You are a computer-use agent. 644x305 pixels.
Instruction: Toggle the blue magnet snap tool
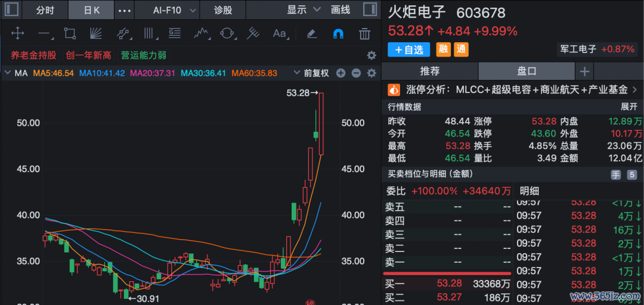(338, 33)
